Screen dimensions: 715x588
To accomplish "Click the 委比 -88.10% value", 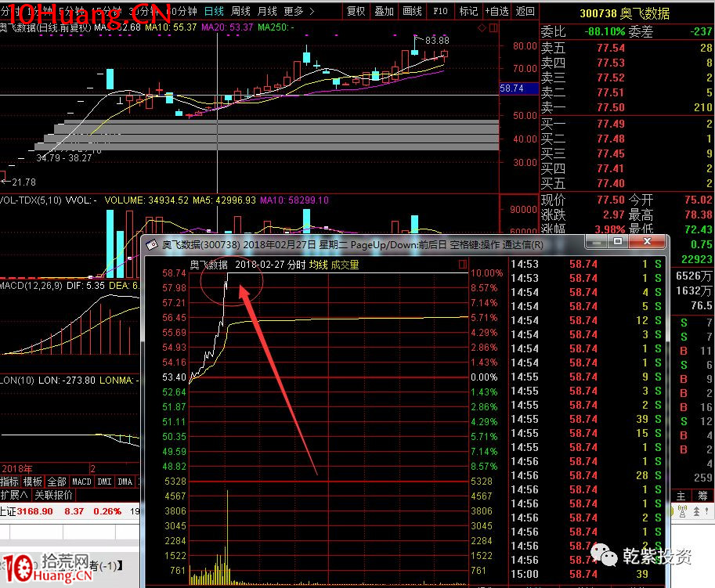I will (605, 31).
